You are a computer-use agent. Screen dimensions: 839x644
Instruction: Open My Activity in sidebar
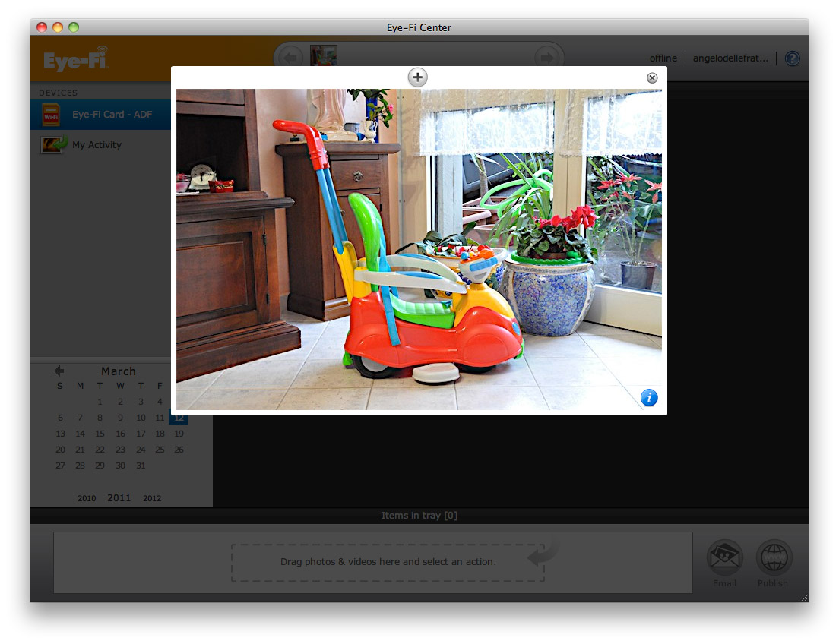tap(96, 144)
